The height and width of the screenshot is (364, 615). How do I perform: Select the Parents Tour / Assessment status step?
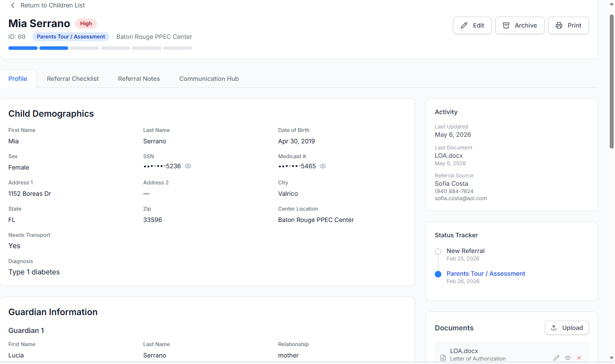(x=486, y=274)
